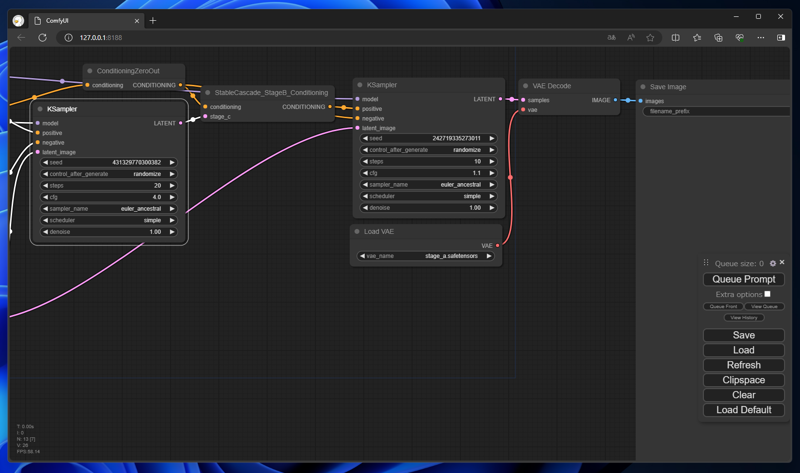800x473 pixels.
Task: Select the ComfyUI tab
Action: (87, 20)
